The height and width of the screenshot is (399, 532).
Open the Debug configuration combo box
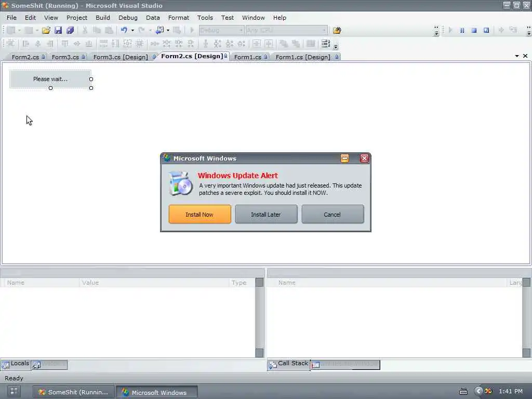pyautogui.click(x=221, y=30)
